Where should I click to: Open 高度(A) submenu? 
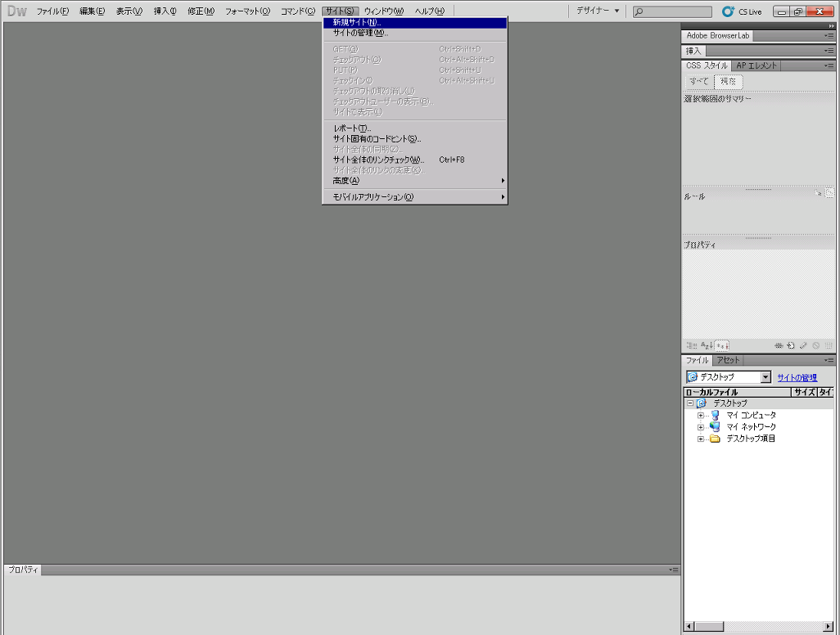[414, 181]
